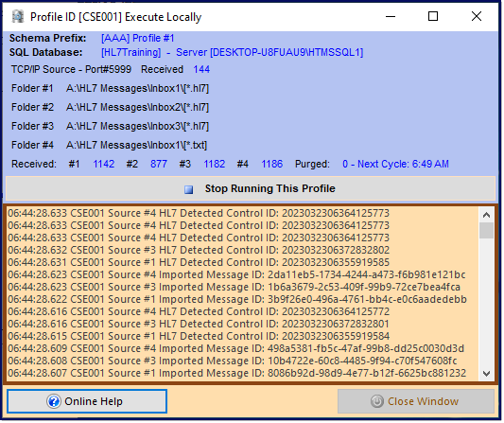Screen dimensions: 504x423
Task: Close the dialog with the X button
Action: (477, 16)
